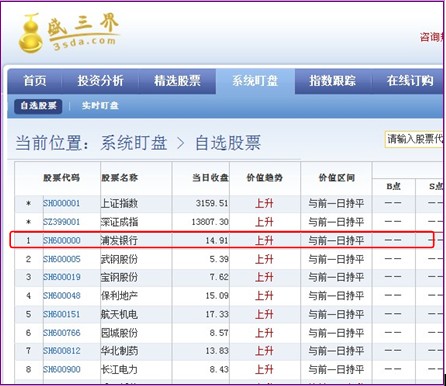
Task: Select stock name 浦发银行
Action: pos(119,240)
